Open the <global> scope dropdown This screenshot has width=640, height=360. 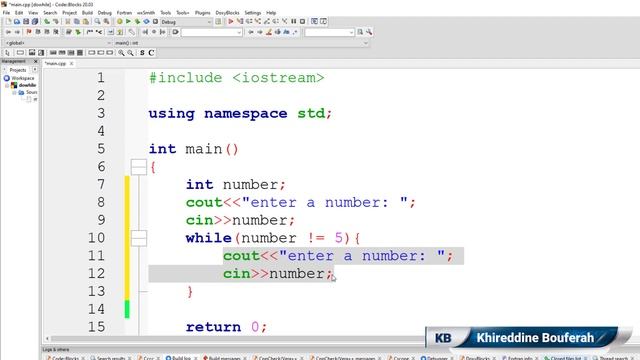click(58, 43)
